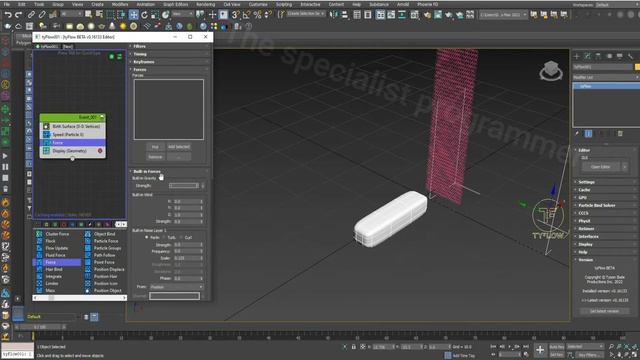Click the Select and Link chain icon
This screenshot has width=640, height=360.
[31, 15]
